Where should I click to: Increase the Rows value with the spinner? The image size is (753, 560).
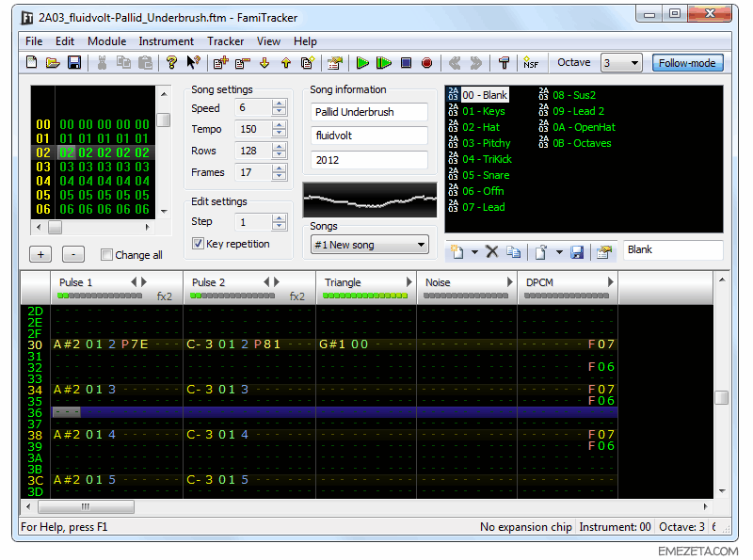pos(279,147)
